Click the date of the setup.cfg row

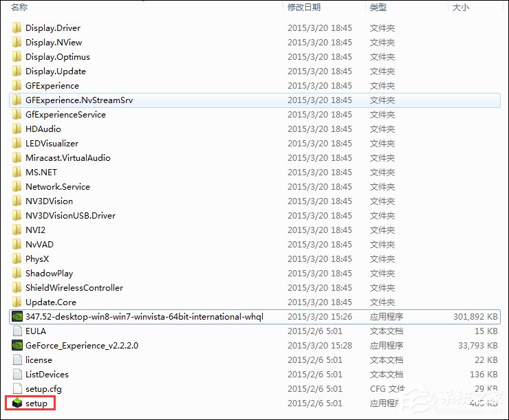[315, 388]
